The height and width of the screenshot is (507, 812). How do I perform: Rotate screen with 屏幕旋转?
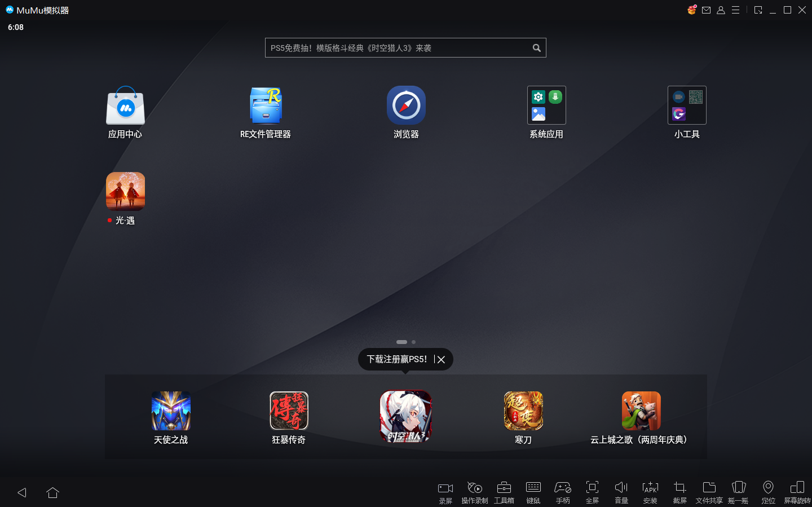797,492
